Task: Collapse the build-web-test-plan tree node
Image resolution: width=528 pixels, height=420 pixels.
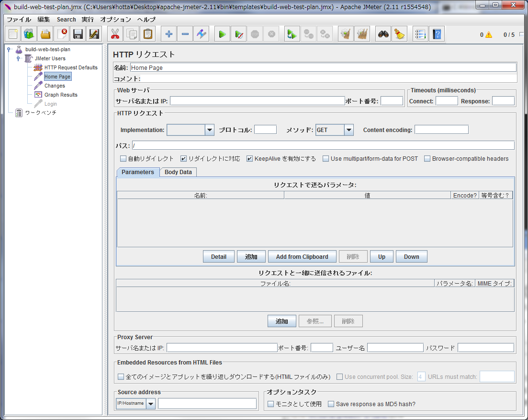Action: pos(9,49)
